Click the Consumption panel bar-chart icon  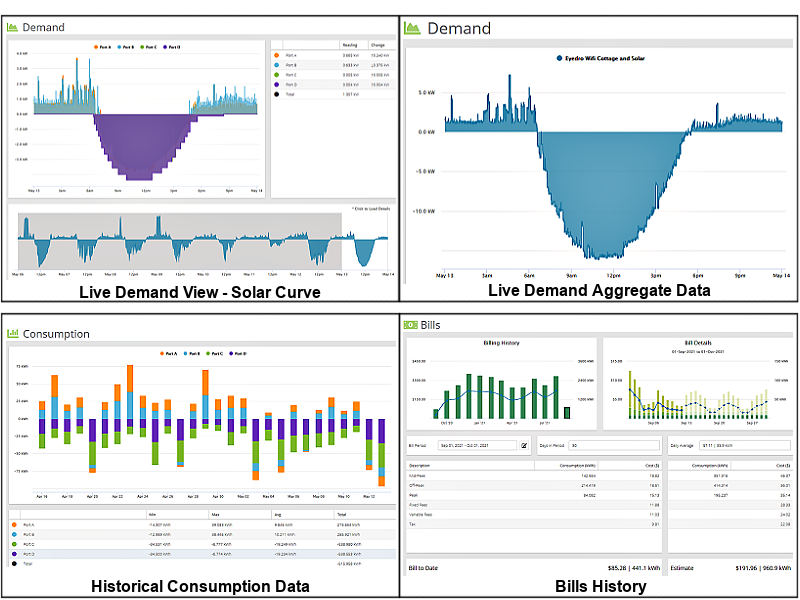pyautogui.click(x=14, y=334)
